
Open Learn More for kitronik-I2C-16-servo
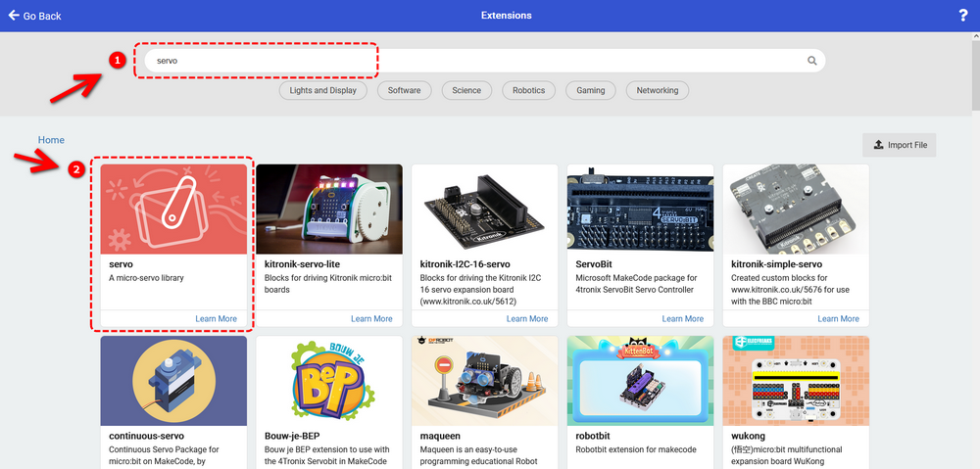coord(527,318)
